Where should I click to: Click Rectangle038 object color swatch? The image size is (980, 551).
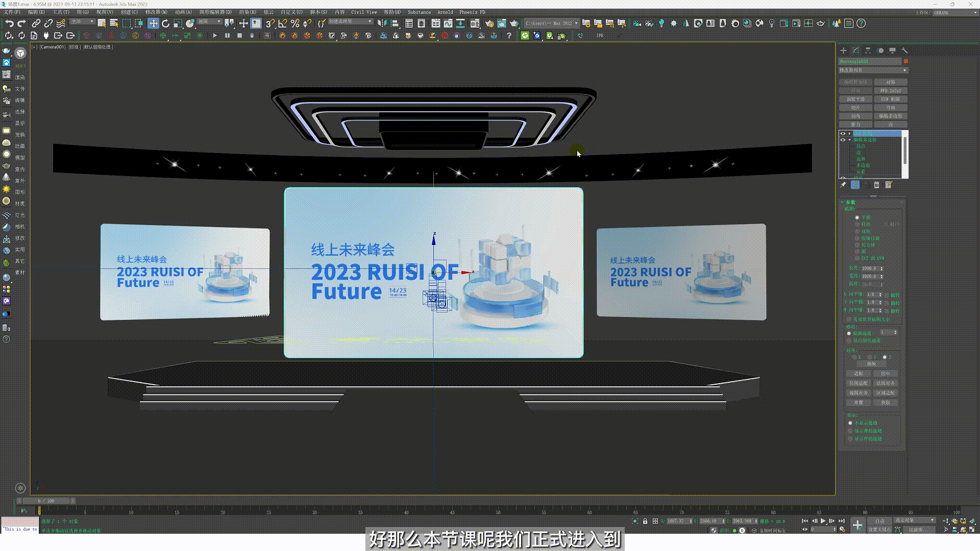[906, 61]
